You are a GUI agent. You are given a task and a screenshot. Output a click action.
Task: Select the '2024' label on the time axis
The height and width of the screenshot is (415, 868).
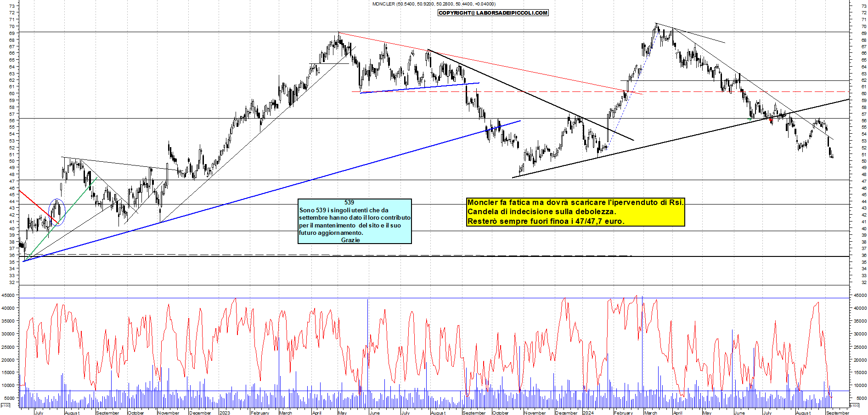pyautogui.click(x=588, y=413)
